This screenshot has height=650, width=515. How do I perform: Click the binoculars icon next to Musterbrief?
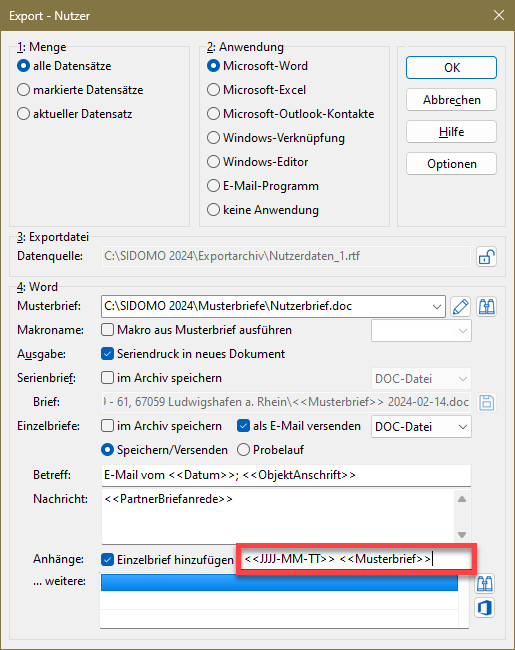click(486, 307)
